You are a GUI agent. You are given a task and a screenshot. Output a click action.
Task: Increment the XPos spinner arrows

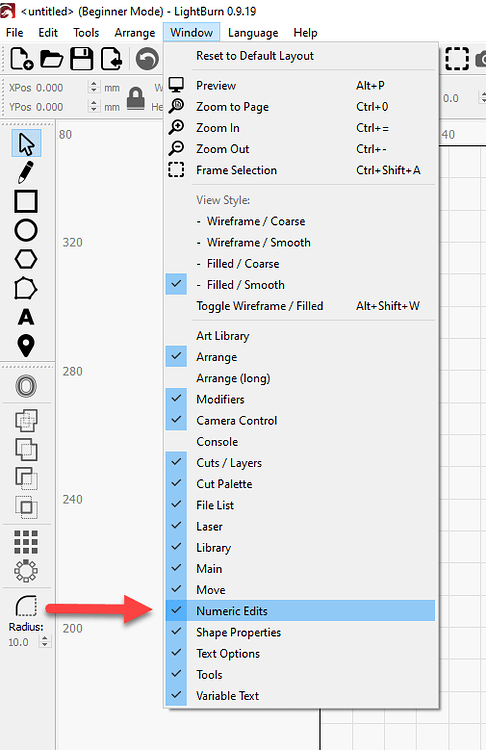coord(94,87)
